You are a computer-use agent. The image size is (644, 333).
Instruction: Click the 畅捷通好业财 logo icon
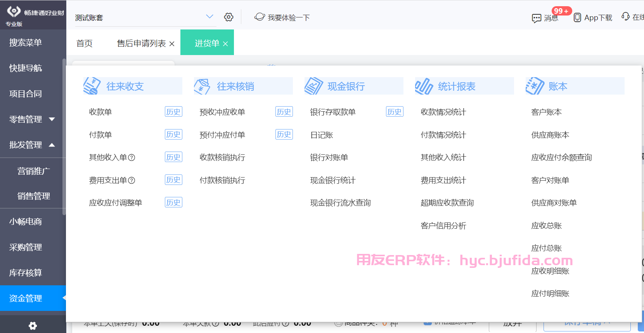point(14,11)
